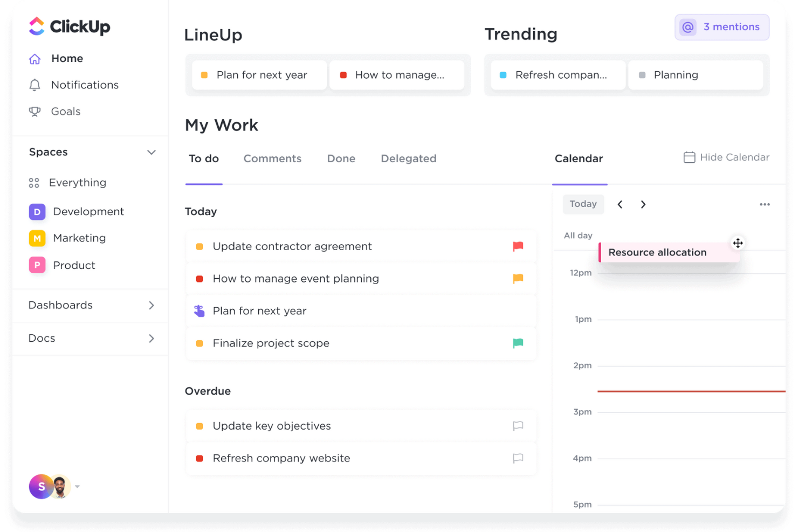This screenshot has height=532, width=798.
Task: Click the Hide Calendar calendar icon
Action: click(x=689, y=157)
